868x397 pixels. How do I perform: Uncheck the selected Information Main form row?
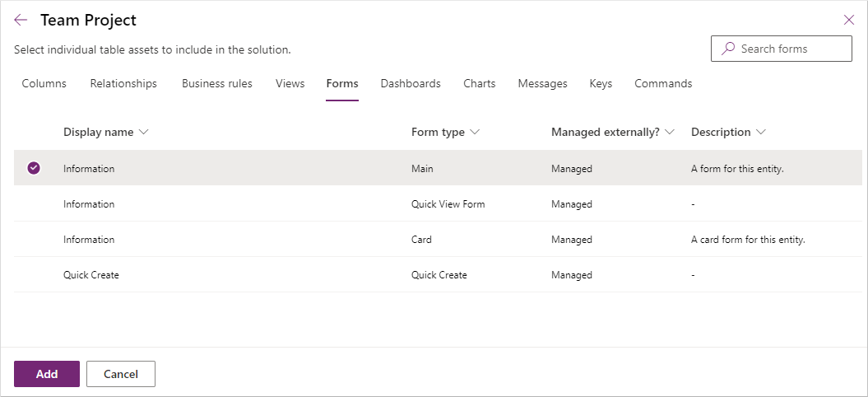tap(34, 168)
